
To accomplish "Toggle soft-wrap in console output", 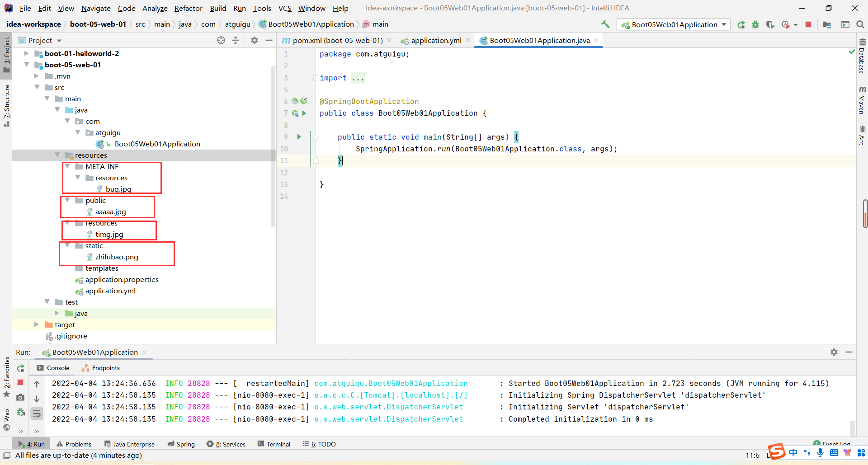I will point(37,413).
